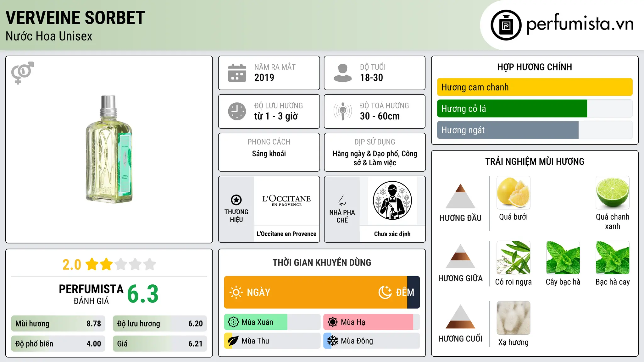The image size is (644, 362).
Task: Click the Giá 6.21 score row
Action: click(x=160, y=344)
